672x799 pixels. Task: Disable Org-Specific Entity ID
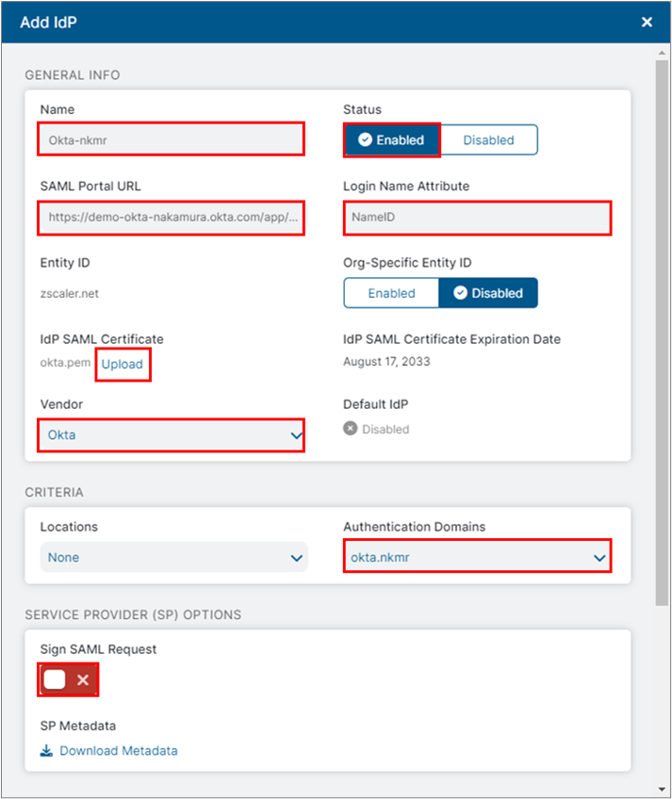488,293
